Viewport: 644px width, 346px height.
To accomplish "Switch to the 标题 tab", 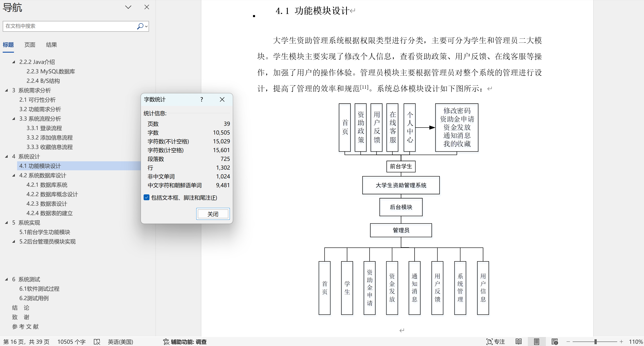I will point(8,45).
